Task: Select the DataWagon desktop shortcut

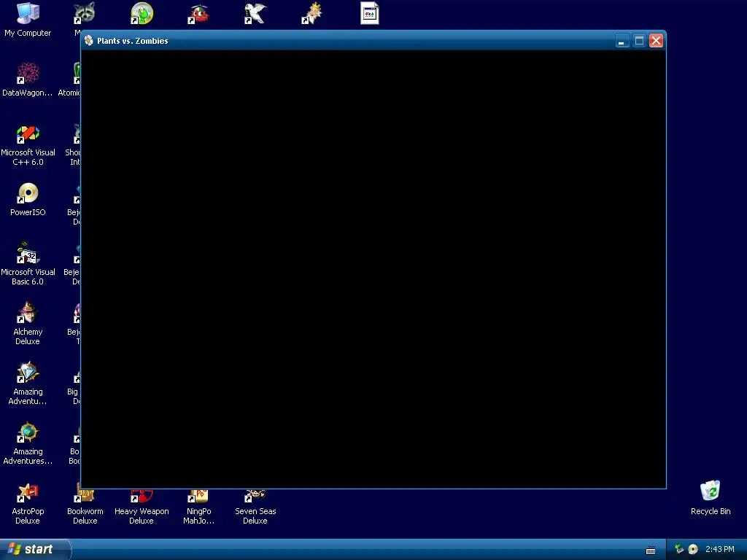Action: click(x=28, y=79)
